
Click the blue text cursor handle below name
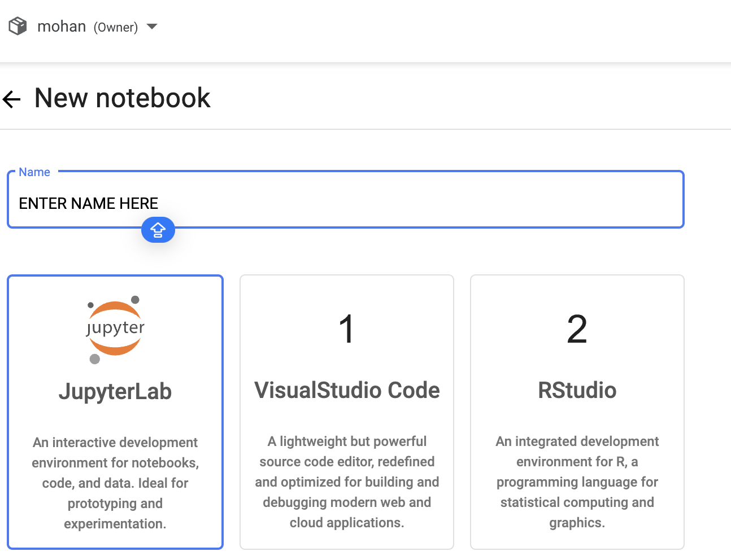[x=158, y=230]
